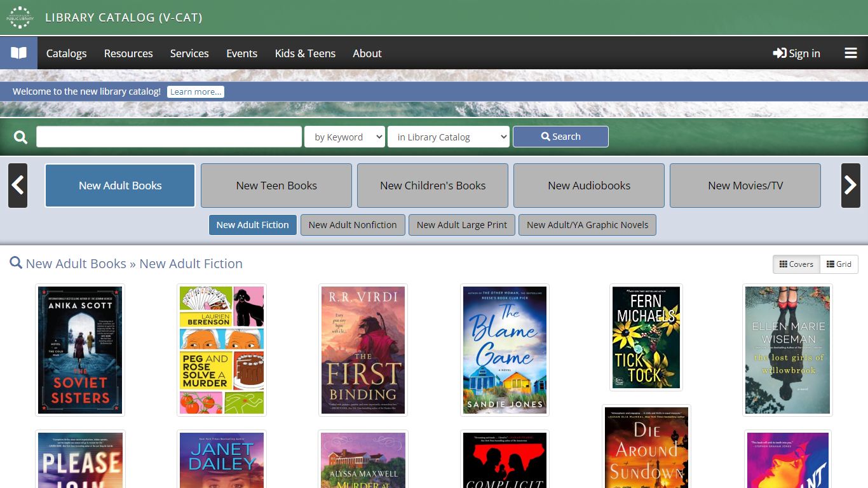The image size is (868, 488).
Task: Focus the catalog search input field
Action: [169, 137]
